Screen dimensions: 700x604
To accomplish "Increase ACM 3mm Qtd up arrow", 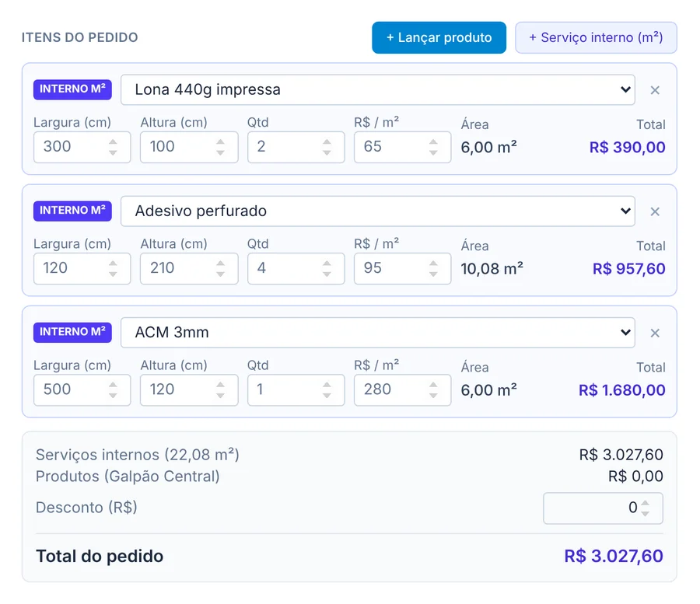I will [x=327, y=384].
